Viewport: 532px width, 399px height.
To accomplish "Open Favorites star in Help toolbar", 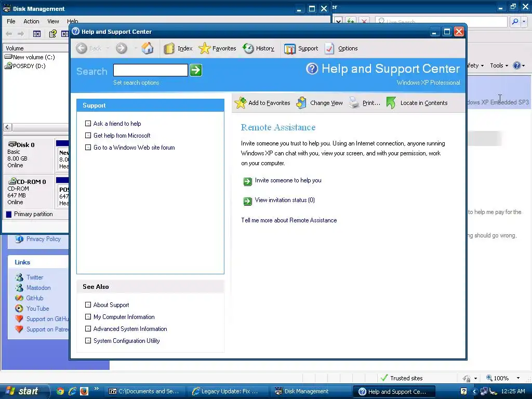I will [205, 48].
